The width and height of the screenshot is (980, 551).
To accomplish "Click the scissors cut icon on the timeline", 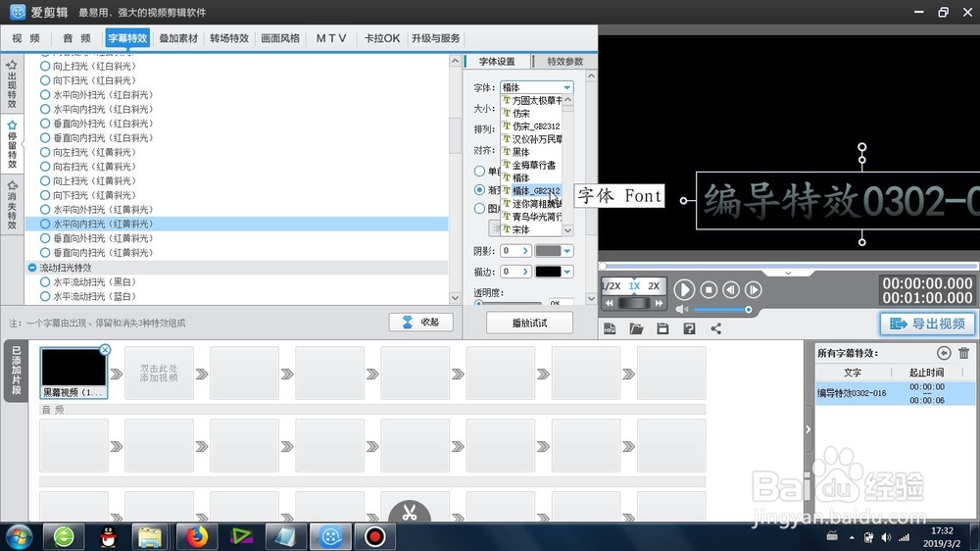I will coord(410,512).
